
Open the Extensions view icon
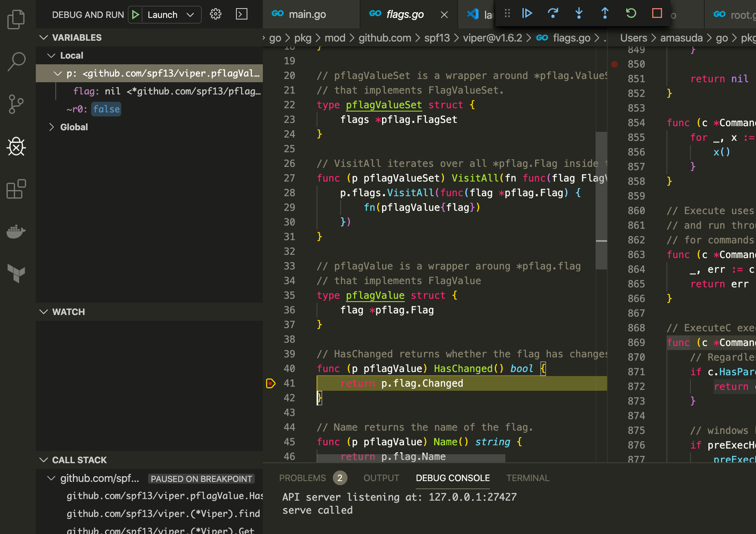pos(16,189)
